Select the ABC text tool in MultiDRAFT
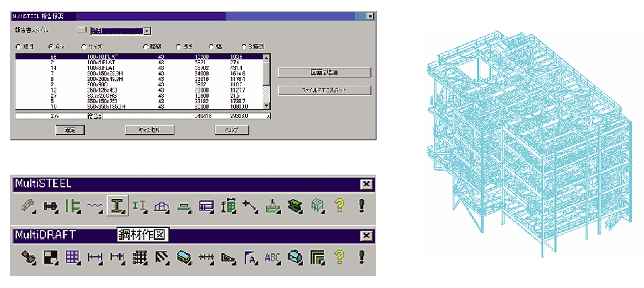Screen dimensions: 644x288 point(272,257)
